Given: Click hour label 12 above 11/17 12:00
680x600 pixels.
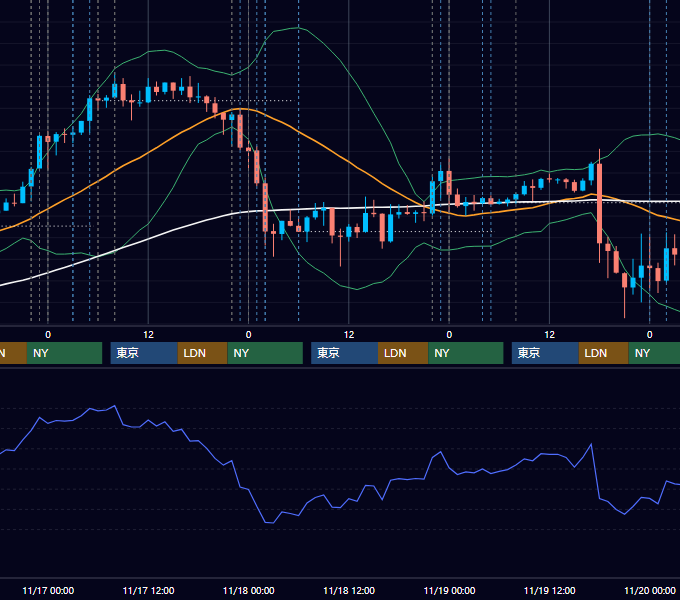Looking at the screenshot, I should click(x=148, y=335).
